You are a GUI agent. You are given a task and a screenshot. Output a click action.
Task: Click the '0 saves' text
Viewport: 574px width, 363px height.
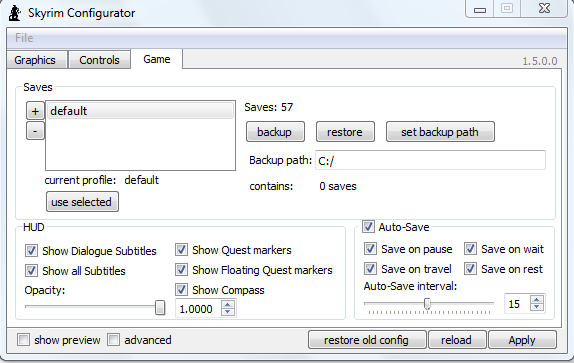tap(338, 186)
